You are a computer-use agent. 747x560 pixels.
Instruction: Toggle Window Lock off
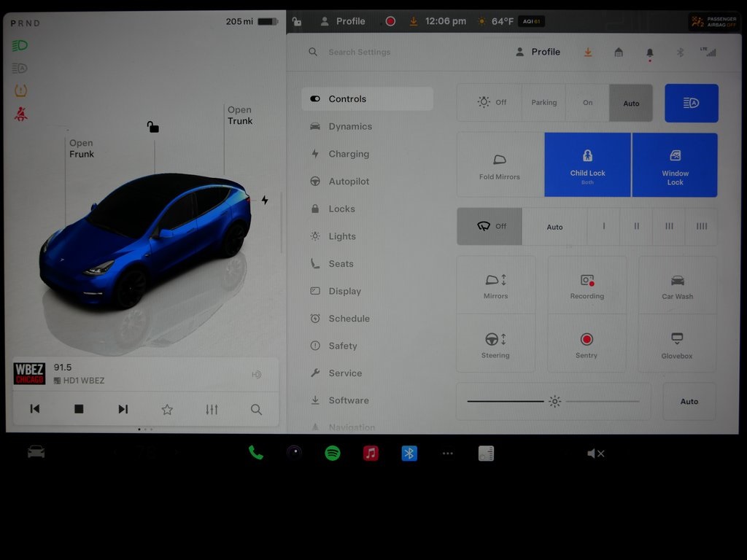point(675,165)
